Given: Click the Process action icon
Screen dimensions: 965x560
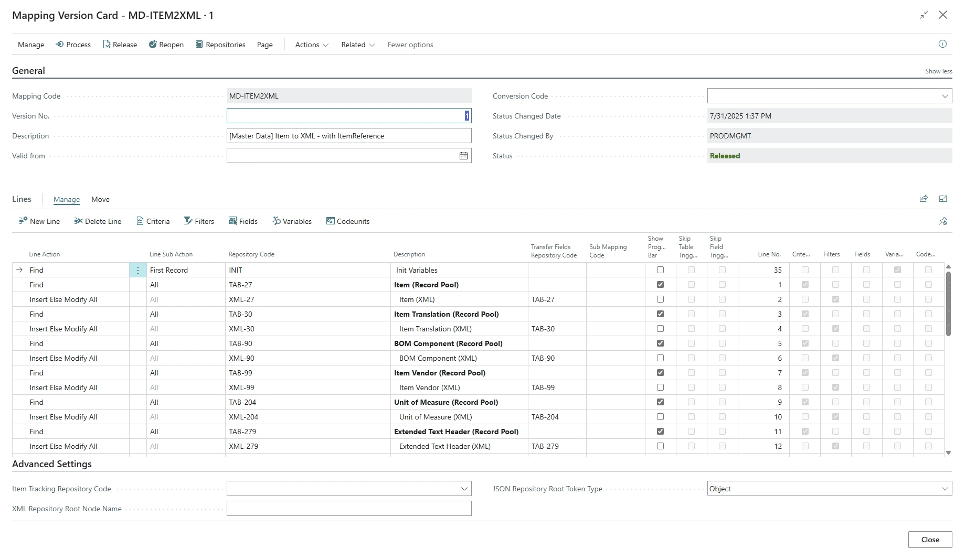Looking at the screenshot, I should coord(60,45).
